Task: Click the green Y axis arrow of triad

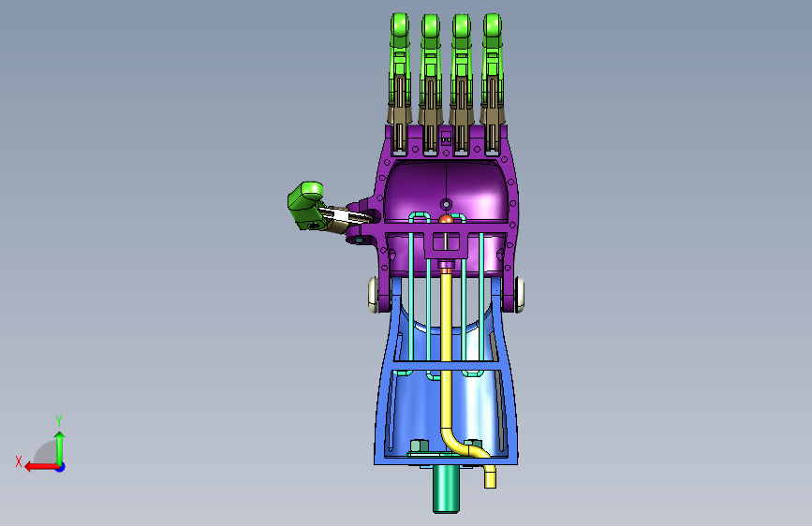Action: coord(60,447)
